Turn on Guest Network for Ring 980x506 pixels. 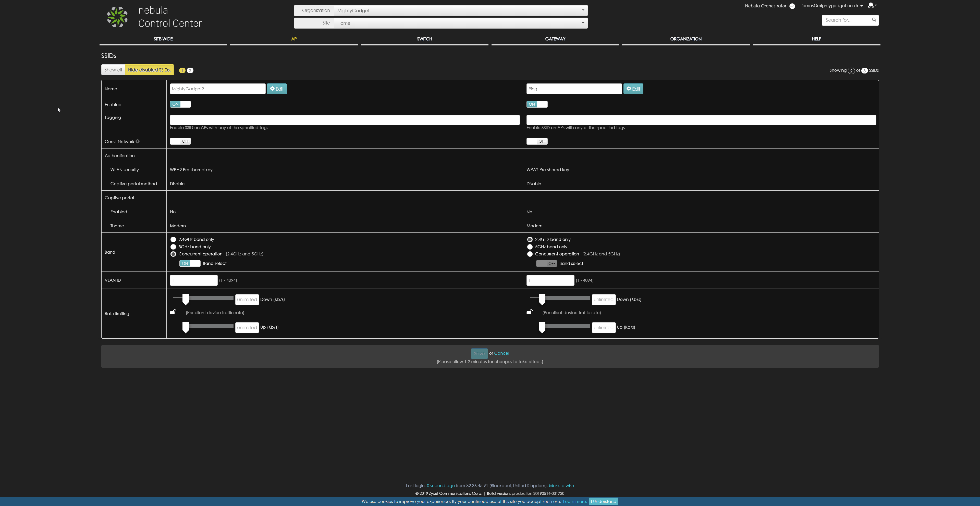(x=537, y=141)
